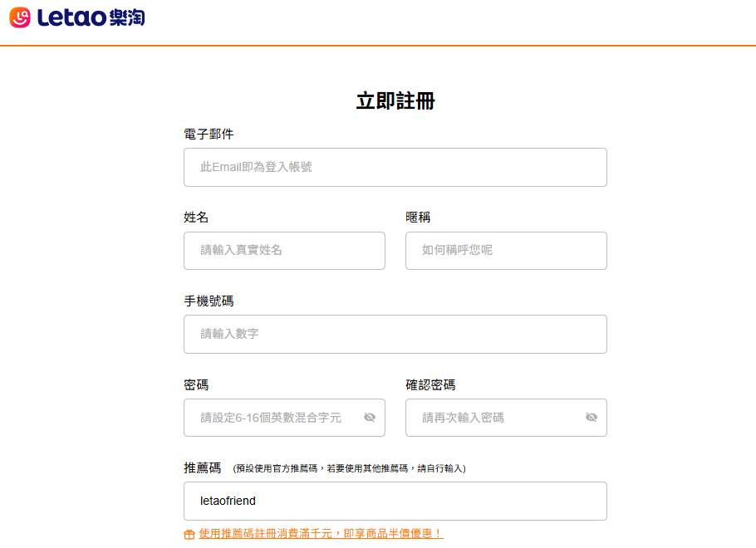The height and width of the screenshot is (548, 756).
Task: Select the 暱稱 nickname input field
Action: [506, 250]
